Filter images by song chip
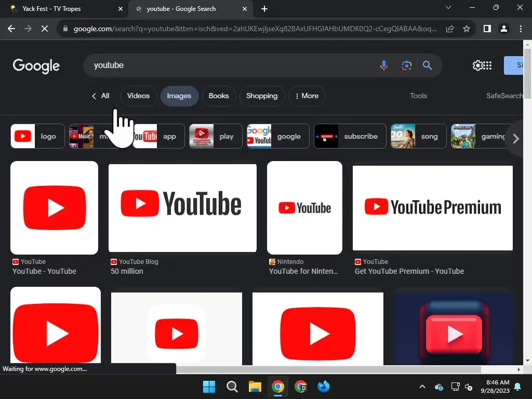The width and height of the screenshot is (532, 399). pos(418,137)
